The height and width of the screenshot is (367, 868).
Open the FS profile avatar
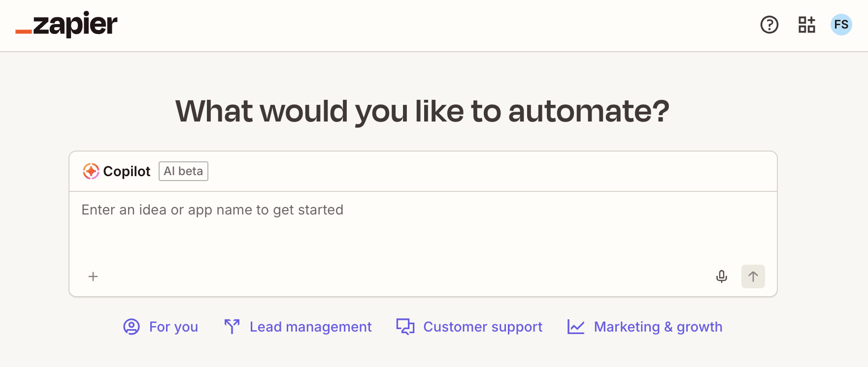841,25
